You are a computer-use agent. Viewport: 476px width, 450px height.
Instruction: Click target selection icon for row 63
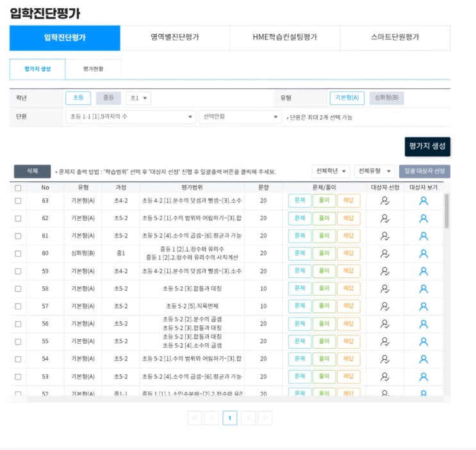pos(385,200)
